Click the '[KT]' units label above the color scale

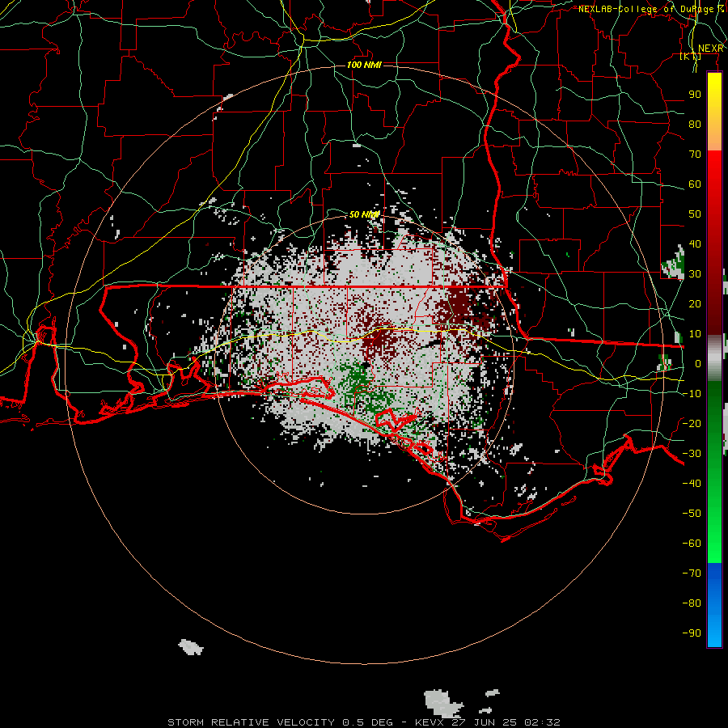[691, 57]
